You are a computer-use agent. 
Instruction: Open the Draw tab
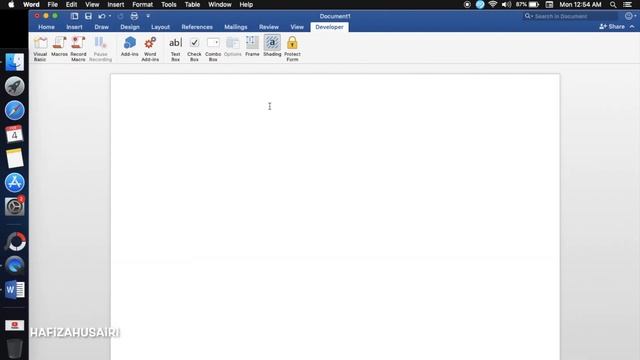(101, 27)
